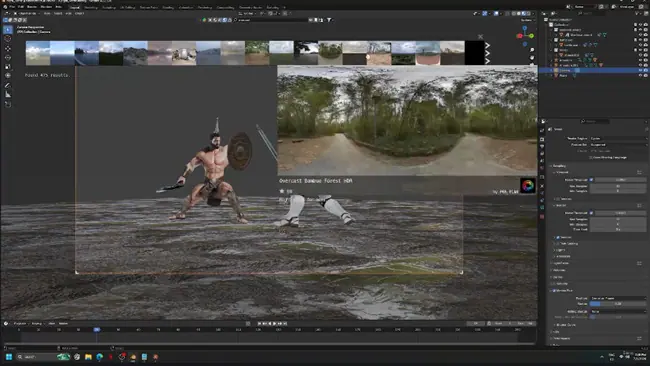Click the timeline current frame marker
The height and width of the screenshot is (366, 650).
click(x=97, y=330)
